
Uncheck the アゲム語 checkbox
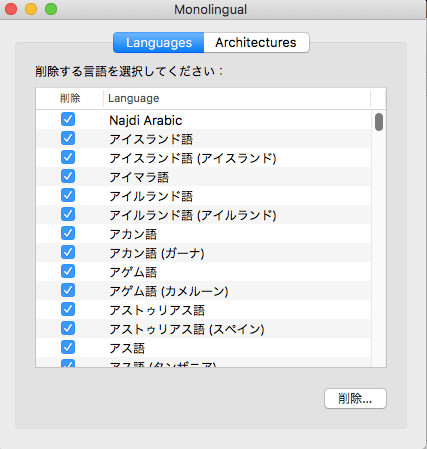(x=68, y=271)
